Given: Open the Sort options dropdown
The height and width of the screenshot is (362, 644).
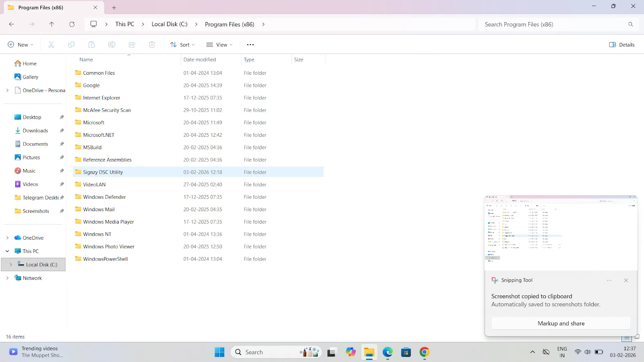Looking at the screenshot, I should click(182, 45).
